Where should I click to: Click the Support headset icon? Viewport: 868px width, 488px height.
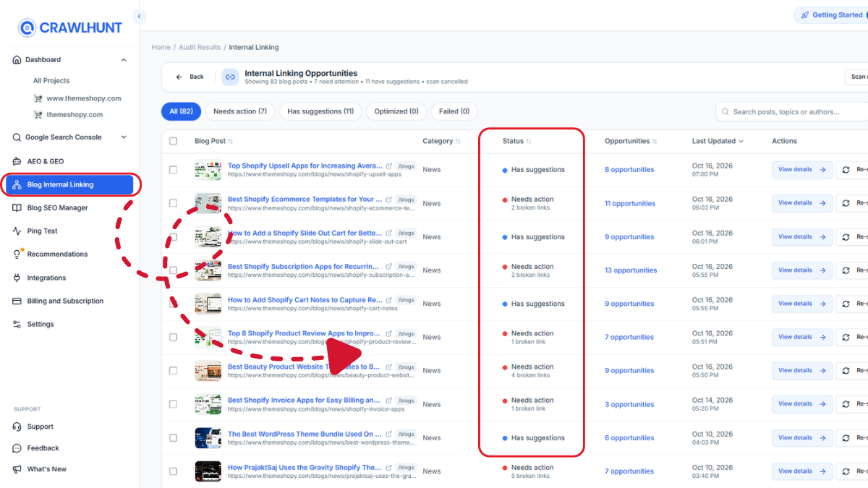tap(17, 427)
